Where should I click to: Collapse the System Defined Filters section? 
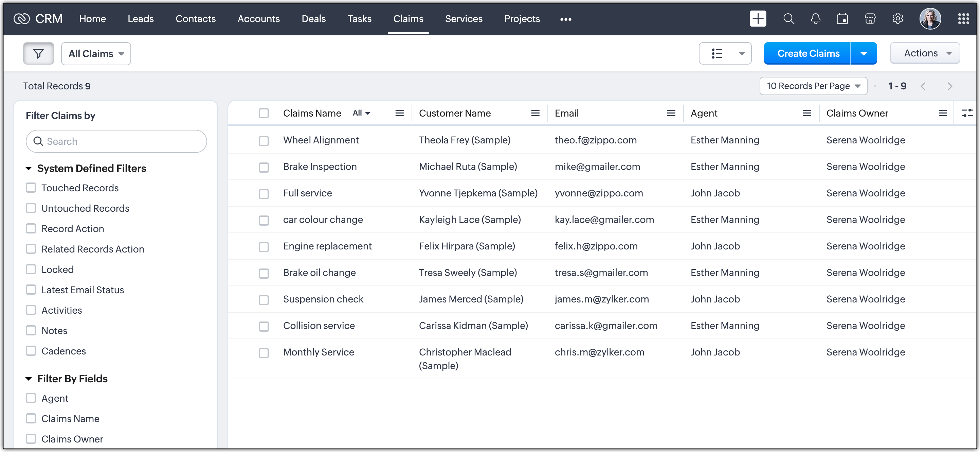pyautogui.click(x=29, y=168)
